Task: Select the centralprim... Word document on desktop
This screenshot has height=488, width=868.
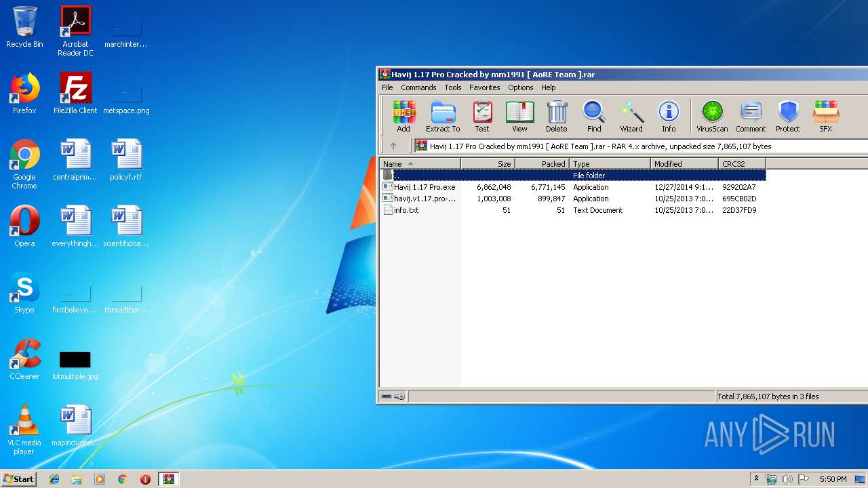Action: coord(75,160)
